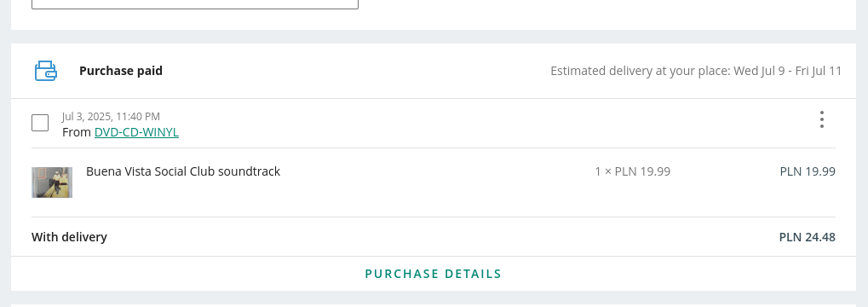
Task: Tick the checkbox next to the Jul 3 purchase
Action: tap(40, 123)
